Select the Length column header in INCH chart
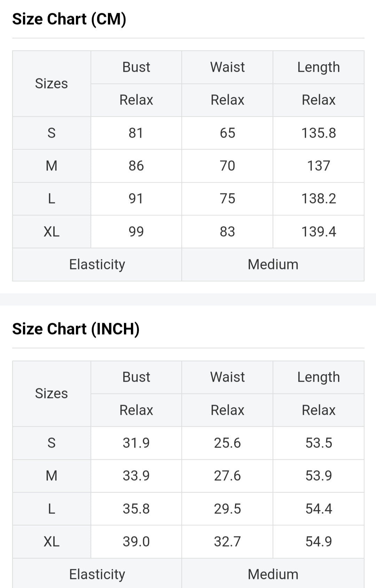This screenshot has height=588, width=376. click(x=318, y=377)
